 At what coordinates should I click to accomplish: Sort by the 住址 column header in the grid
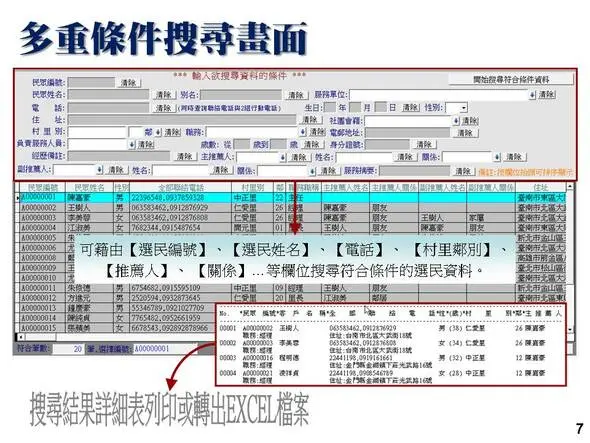(x=540, y=187)
